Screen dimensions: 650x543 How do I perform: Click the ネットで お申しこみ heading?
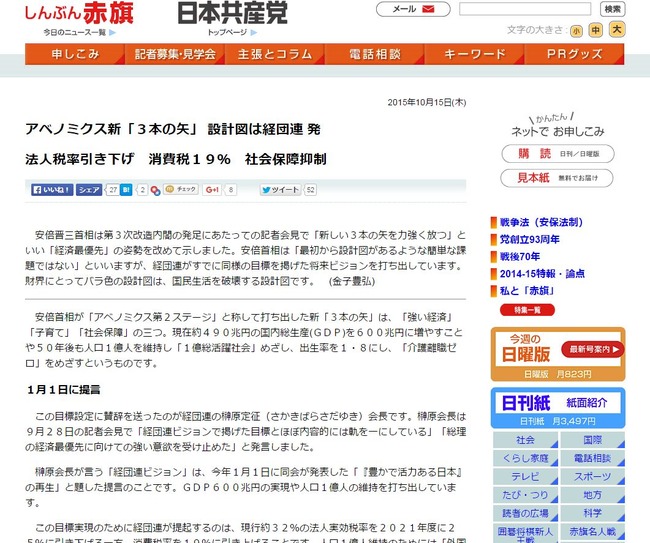pos(558,132)
